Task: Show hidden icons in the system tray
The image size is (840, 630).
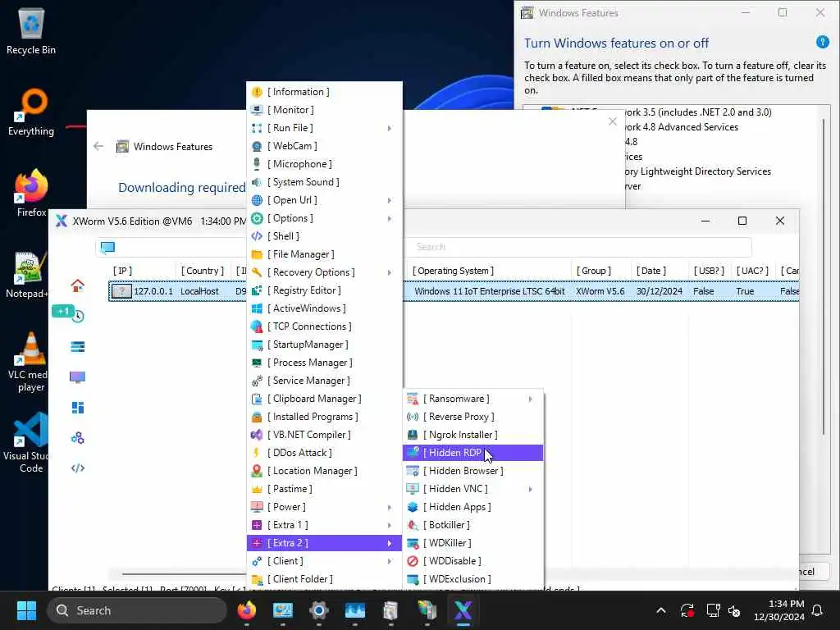Action: (661, 610)
